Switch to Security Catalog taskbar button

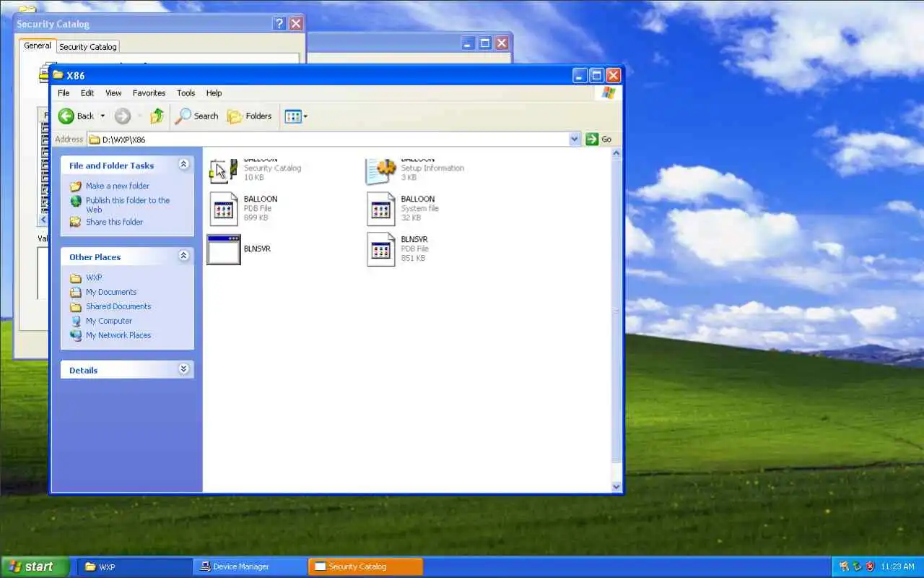tap(365, 566)
